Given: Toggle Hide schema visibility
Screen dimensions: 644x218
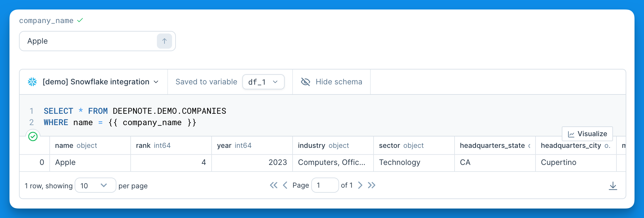Looking at the screenshot, I should 331,82.
